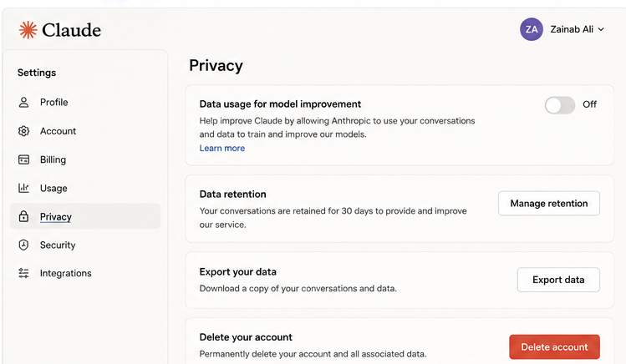Click the Manage retention button
Viewport: 626px width, 364px height.
[549, 204]
